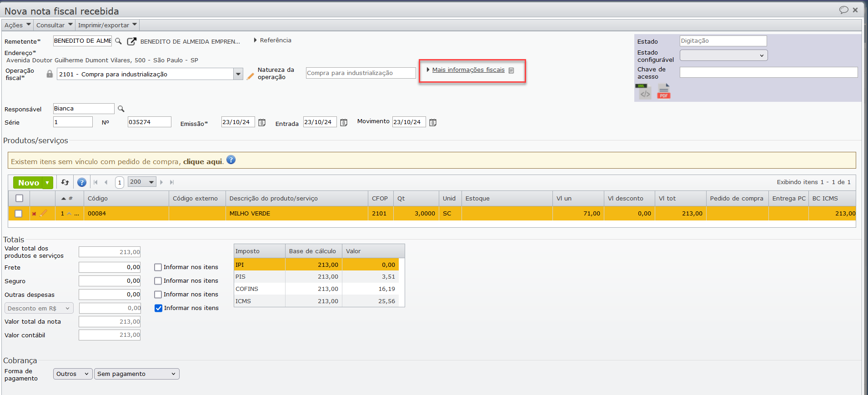Click search icon next to Responsável field
The height and width of the screenshot is (395, 868).
pos(121,109)
